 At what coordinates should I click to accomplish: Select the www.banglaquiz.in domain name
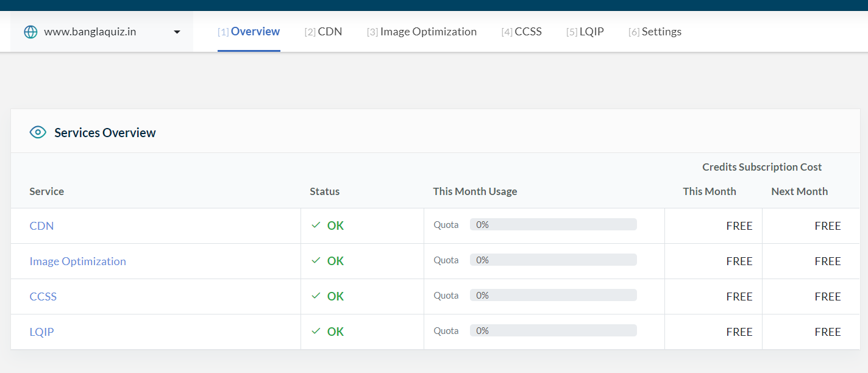click(90, 32)
